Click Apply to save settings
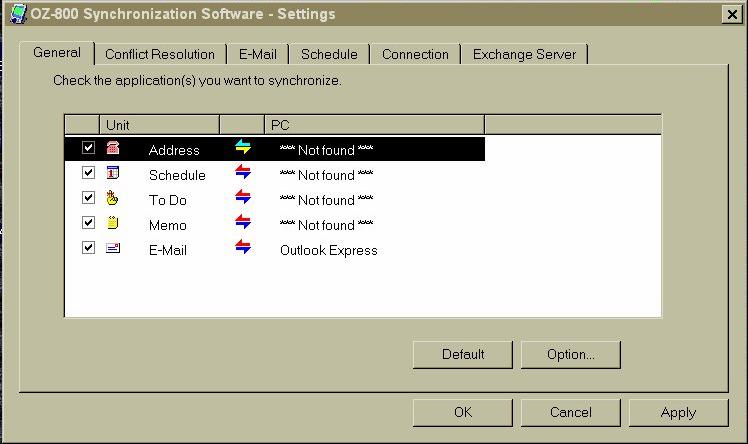Screen dimensions: 748x444 [x=678, y=412]
